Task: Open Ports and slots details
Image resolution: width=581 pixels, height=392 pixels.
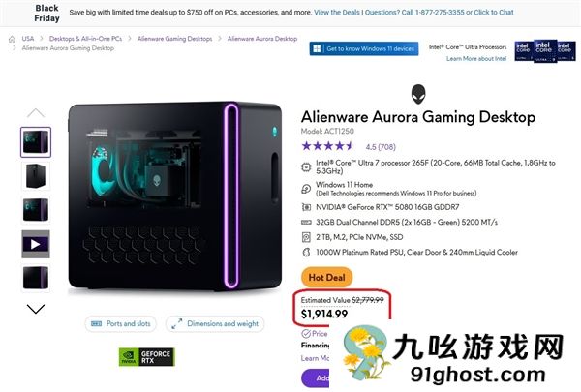Action: [x=121, y=324]
